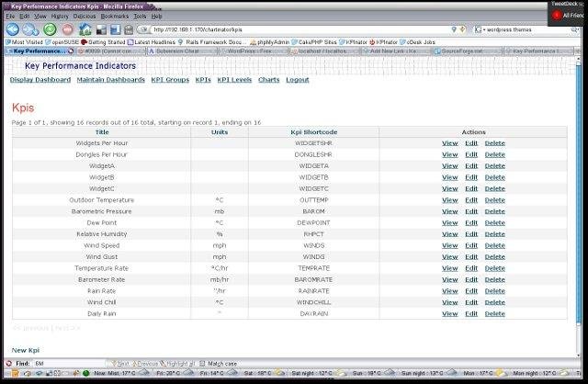Close the find bar with red icon
588x384 pixels.
coord(8,364)
